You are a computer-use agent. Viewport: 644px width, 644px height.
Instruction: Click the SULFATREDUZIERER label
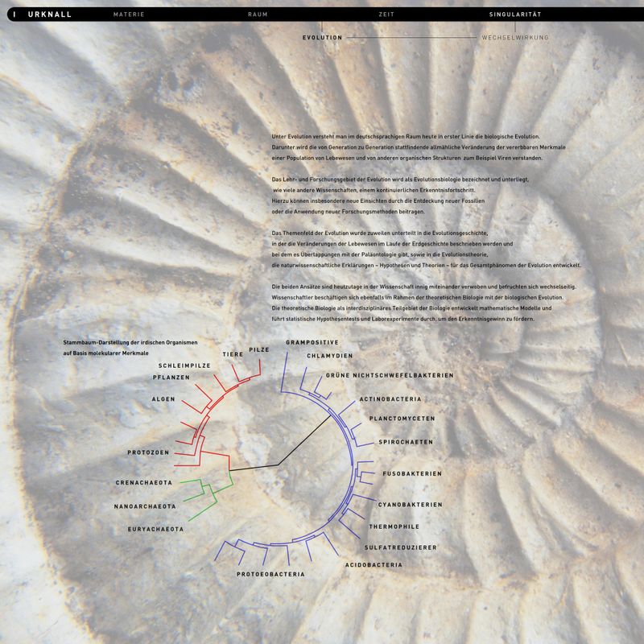400,547
